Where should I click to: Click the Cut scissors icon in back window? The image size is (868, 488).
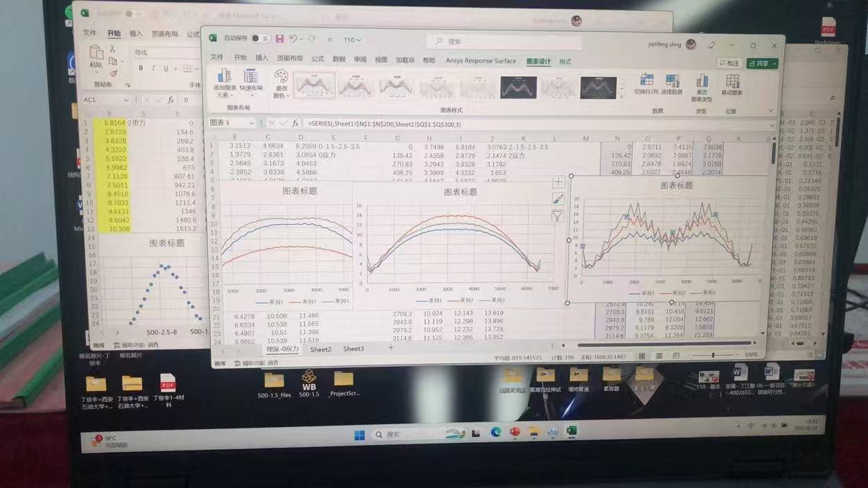point(112,50)
